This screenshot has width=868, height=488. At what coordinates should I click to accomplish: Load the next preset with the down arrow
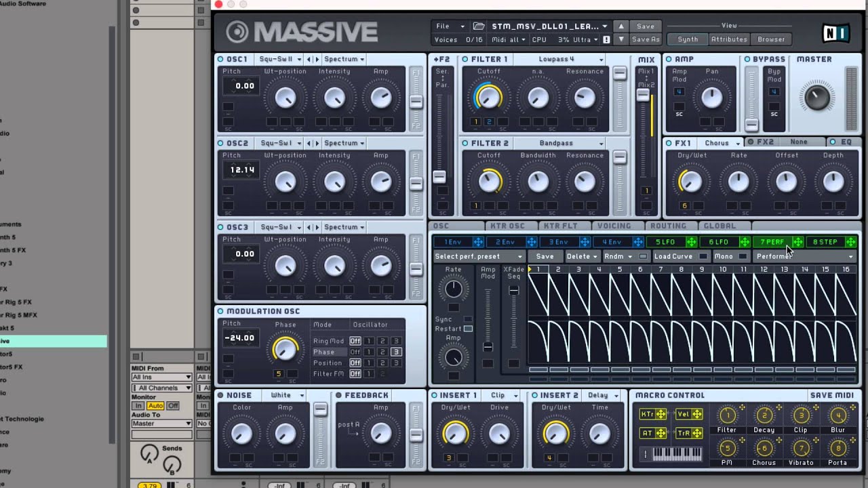620,39
